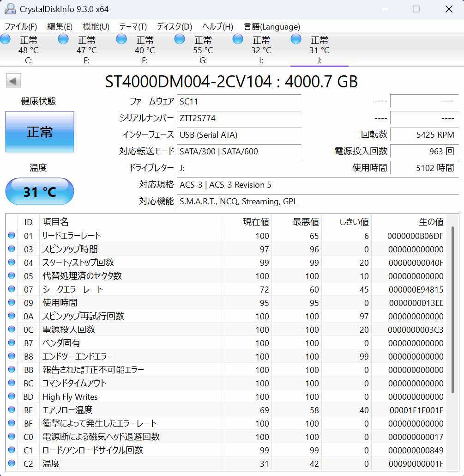The width and height of the screenshot is (464, 476).
Task: Click status icon for リードエラーレート row
Action: [x=12, y=235]
